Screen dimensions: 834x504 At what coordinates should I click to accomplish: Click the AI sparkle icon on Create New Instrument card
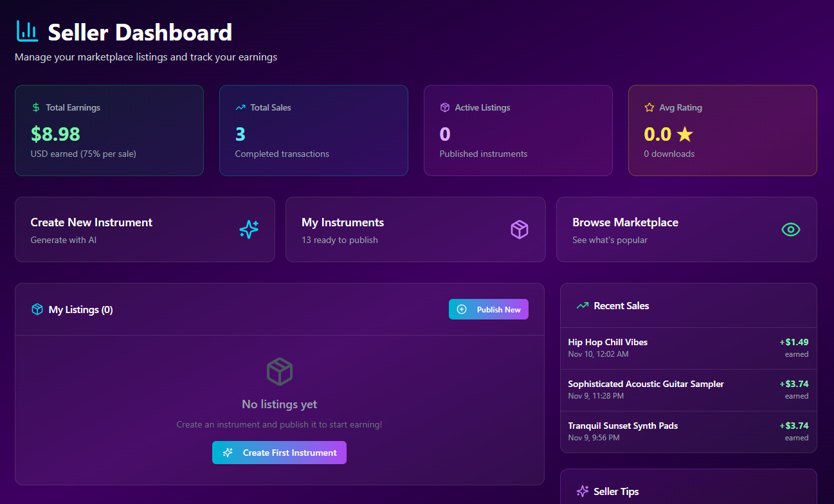point(249,230)
